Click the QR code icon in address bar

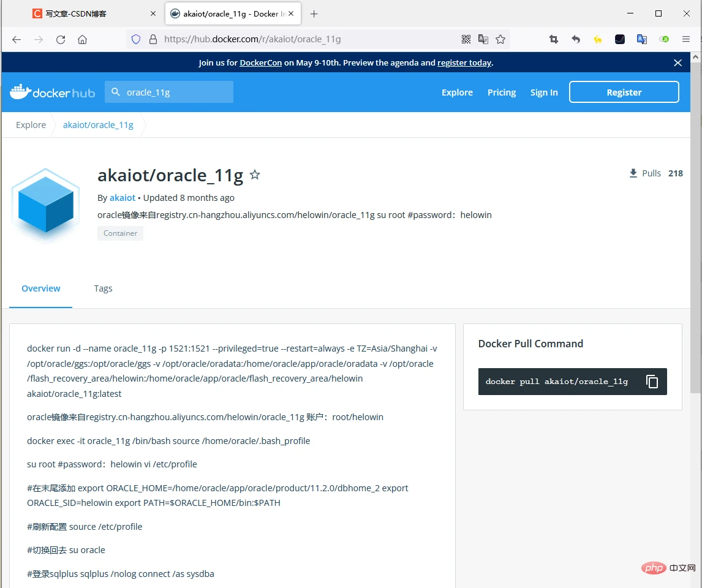466,39
